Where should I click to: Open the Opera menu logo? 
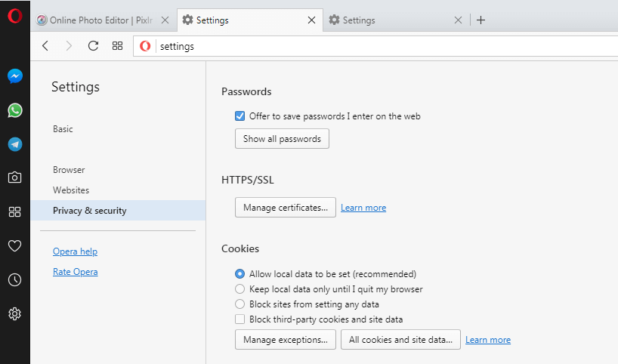14,15
